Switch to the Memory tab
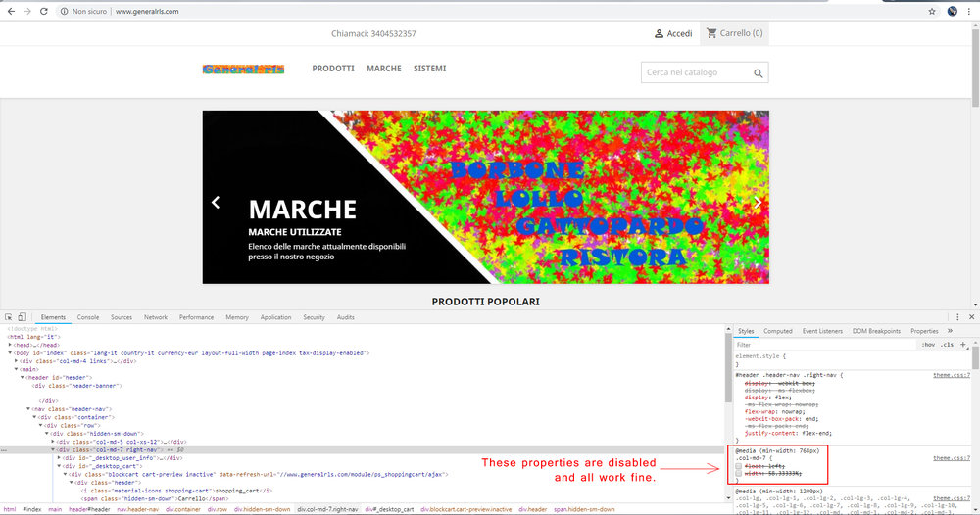Image resolution: width=980 pixels, height=515 pixels. pos(237,317)
